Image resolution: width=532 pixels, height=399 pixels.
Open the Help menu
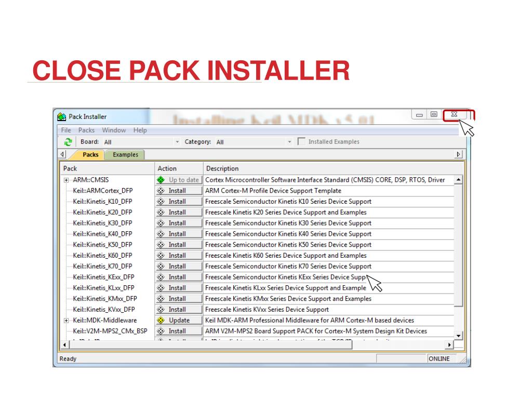[140, 130]
